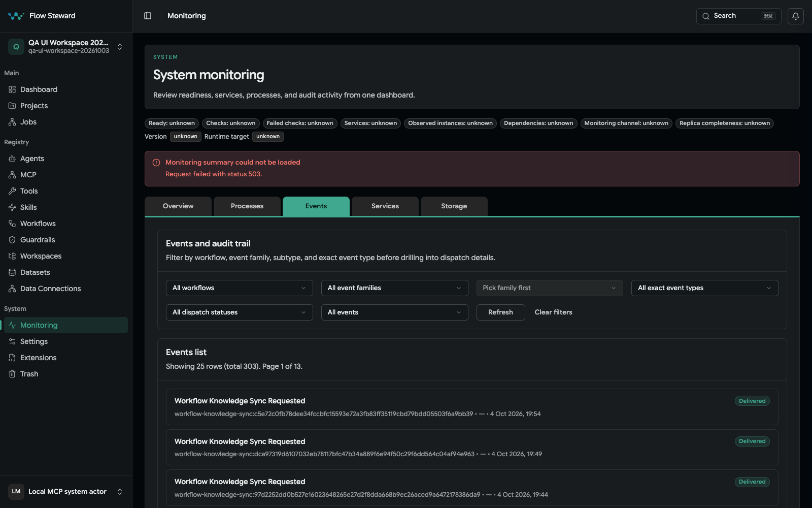Open the 19:44 Workflow Knowledge Sync event
This screenshot has width=812, height=508.
click(472, 488)
